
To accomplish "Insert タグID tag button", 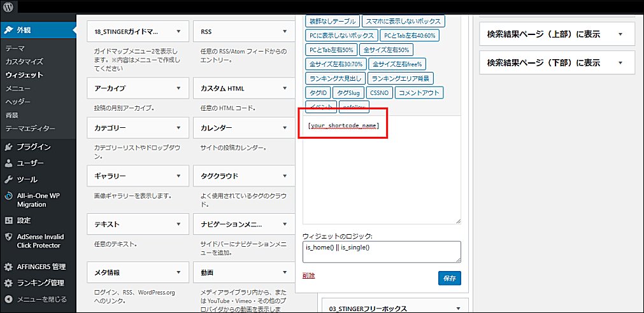I will click(318, 93).
